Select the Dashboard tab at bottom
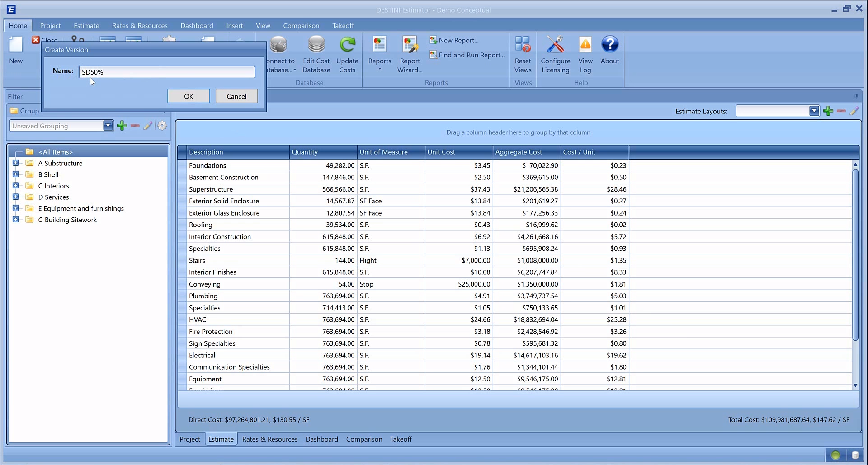868x465 pixels. pyautogui.click(x=321, y=439)
